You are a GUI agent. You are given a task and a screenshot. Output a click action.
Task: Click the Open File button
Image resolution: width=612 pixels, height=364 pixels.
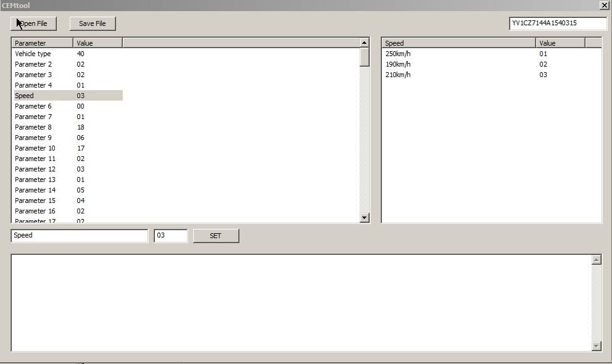coord(33,23)
